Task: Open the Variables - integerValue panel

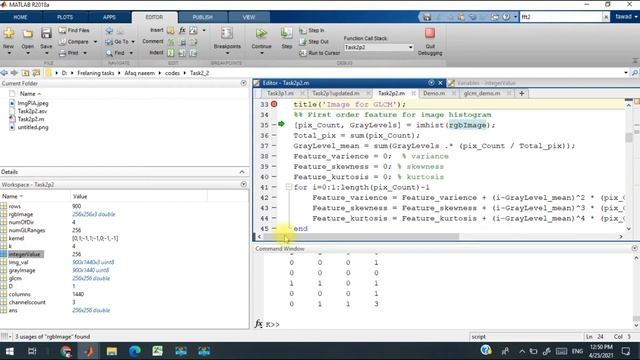Action: [x=486, y=83]
